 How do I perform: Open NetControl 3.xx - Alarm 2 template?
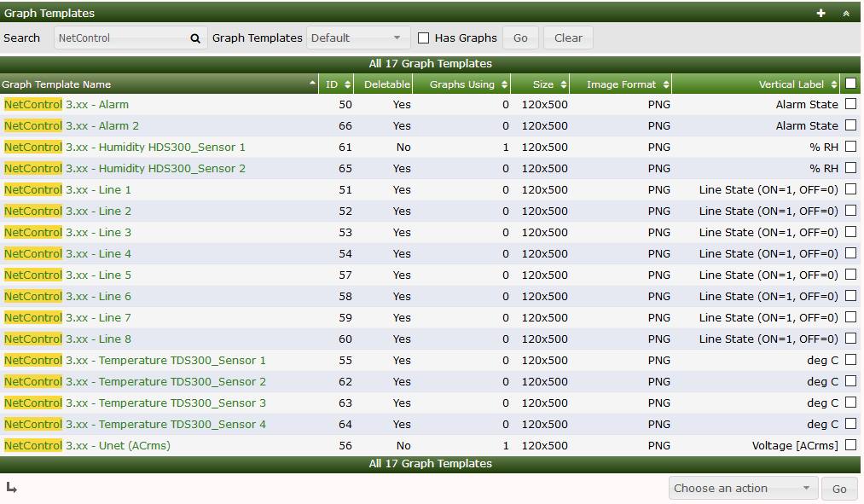[71, 125]
